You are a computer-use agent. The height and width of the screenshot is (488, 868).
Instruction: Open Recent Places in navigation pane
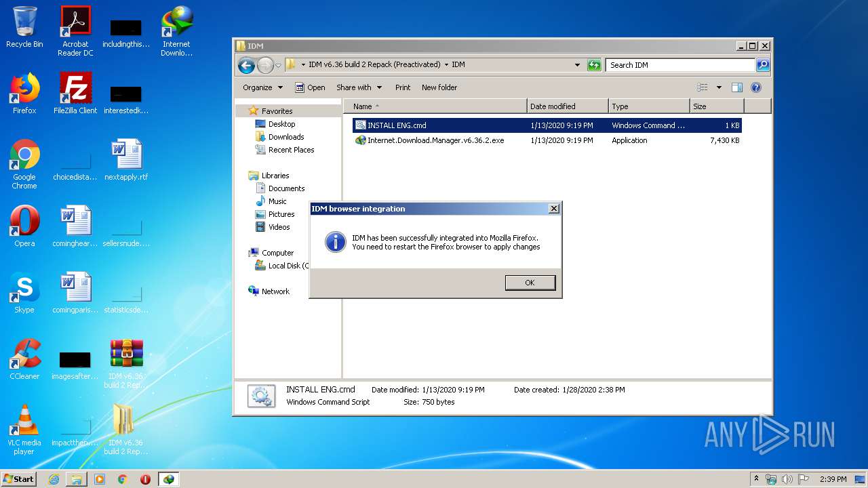click(x=291, y=150)
